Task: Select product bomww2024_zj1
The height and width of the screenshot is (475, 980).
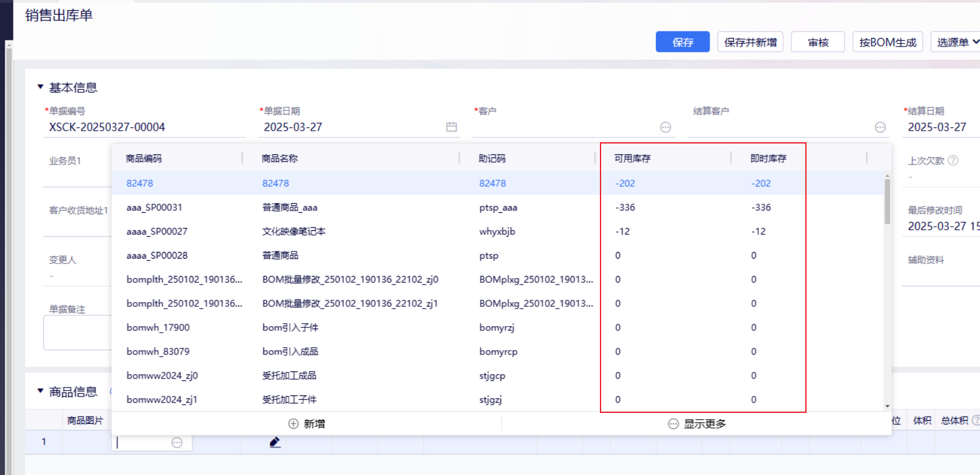Action: tap(498, 400)
